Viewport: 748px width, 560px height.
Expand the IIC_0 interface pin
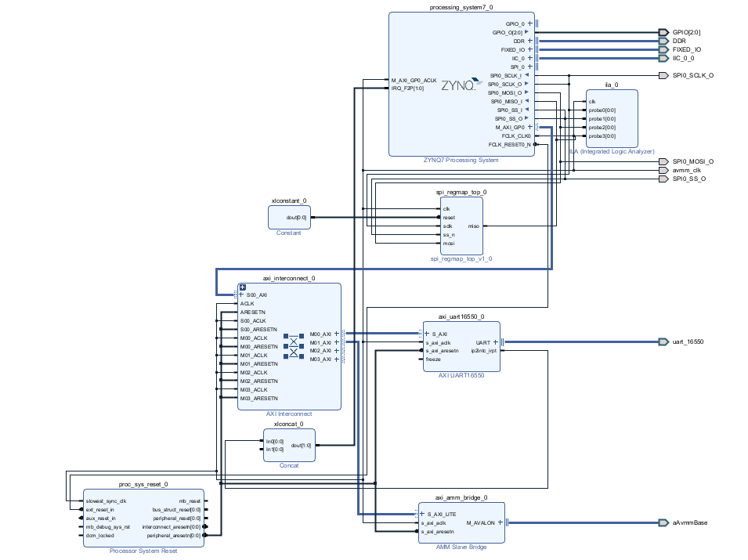(x=530, y=58)
